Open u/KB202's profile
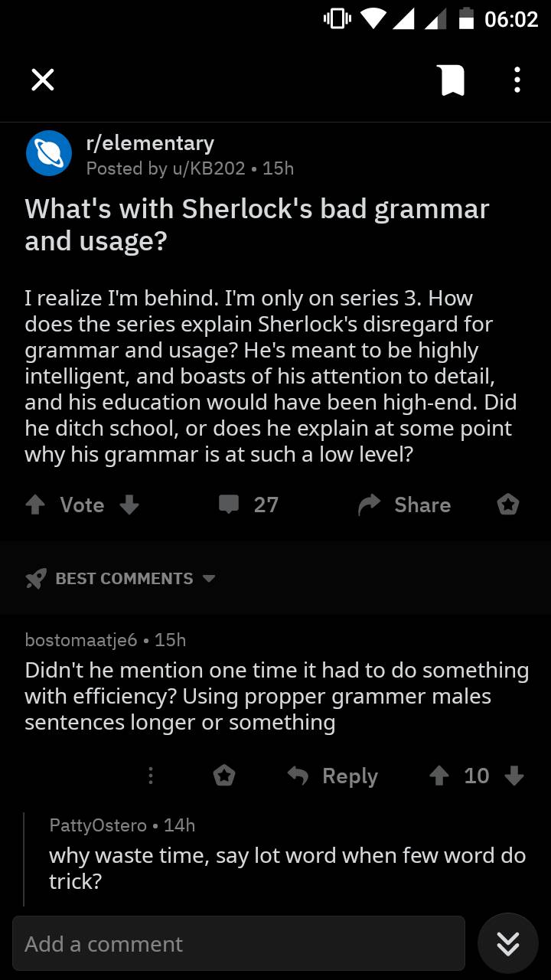This screenshot has width=551, height=980. pyautogui.click(x=207, y=168)
